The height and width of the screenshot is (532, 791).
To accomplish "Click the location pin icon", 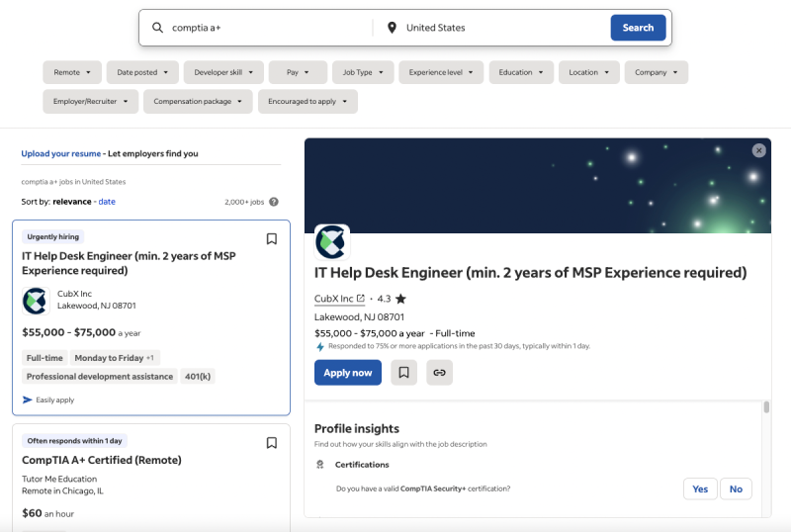I will tap(392, 28).
